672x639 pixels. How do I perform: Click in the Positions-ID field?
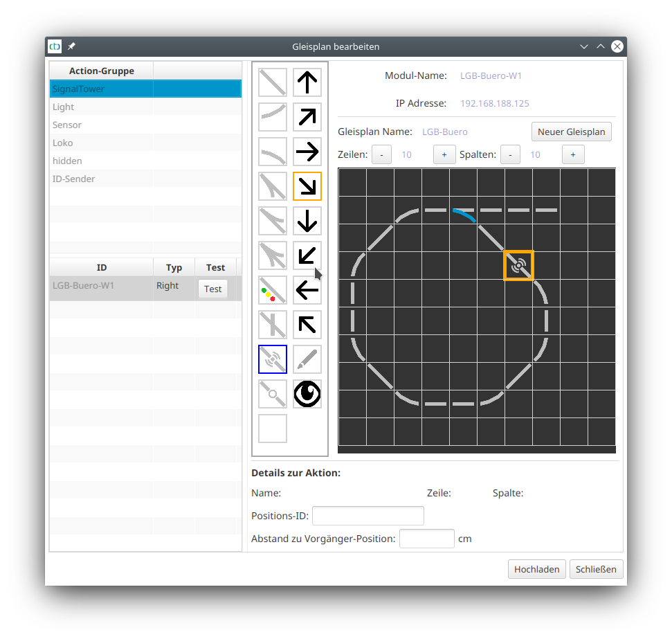[367, 515]
